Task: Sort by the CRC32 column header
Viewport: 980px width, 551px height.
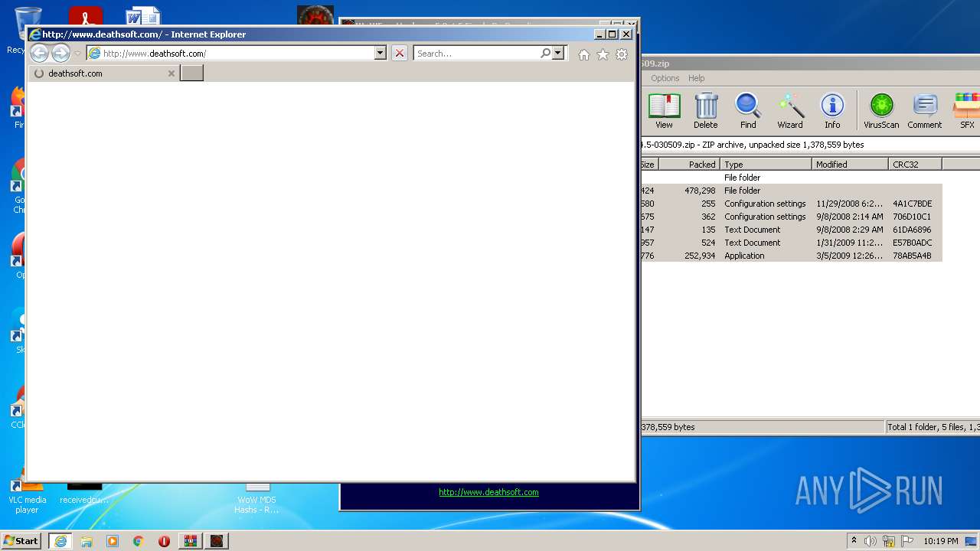Action: 915,165
